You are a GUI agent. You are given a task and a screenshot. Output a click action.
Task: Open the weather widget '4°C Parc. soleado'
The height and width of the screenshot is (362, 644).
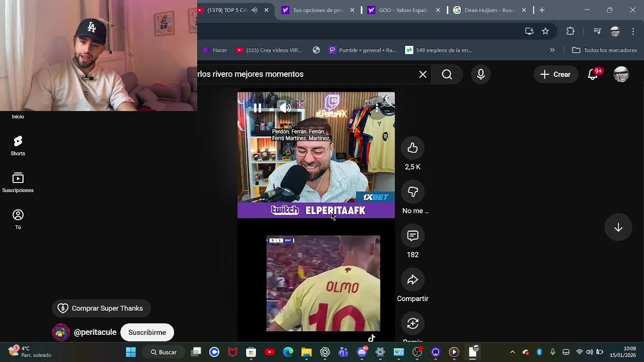tap(29, 351)
